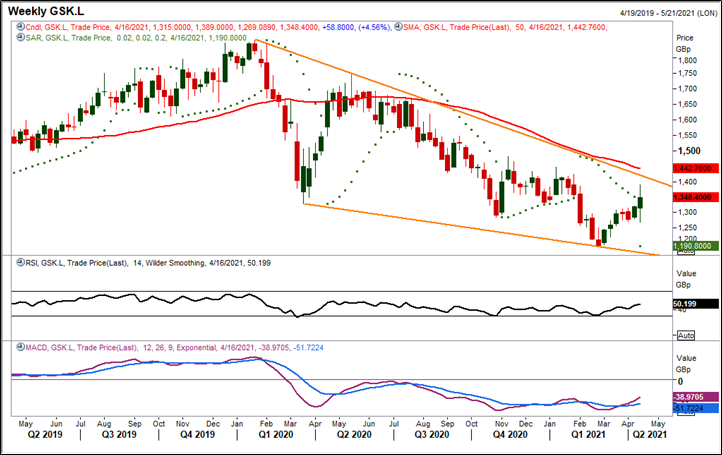The width and height of the screenshot is (722, 455).
Task: Click the 1,800 price axis label
Action: (687, 60)
